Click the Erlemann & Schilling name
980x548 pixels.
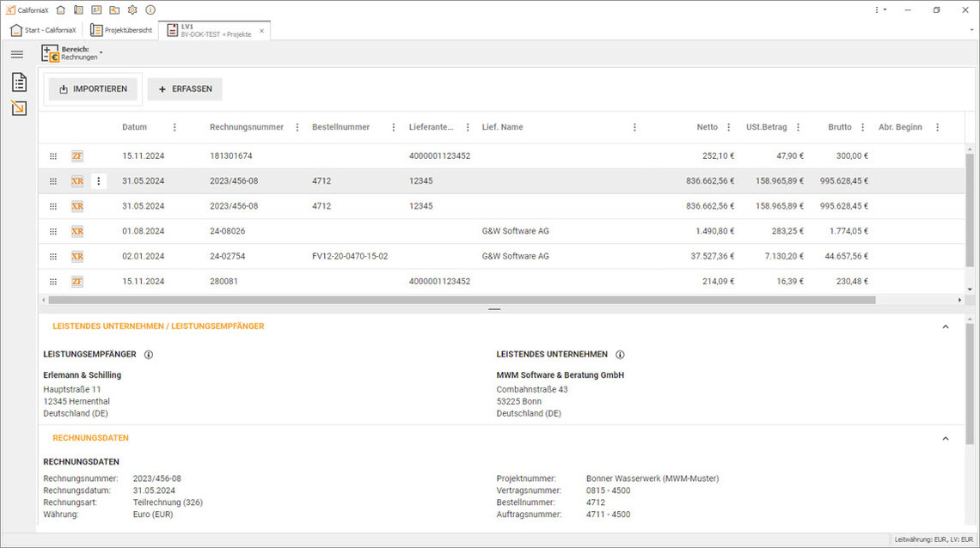(x=82, y=375)
